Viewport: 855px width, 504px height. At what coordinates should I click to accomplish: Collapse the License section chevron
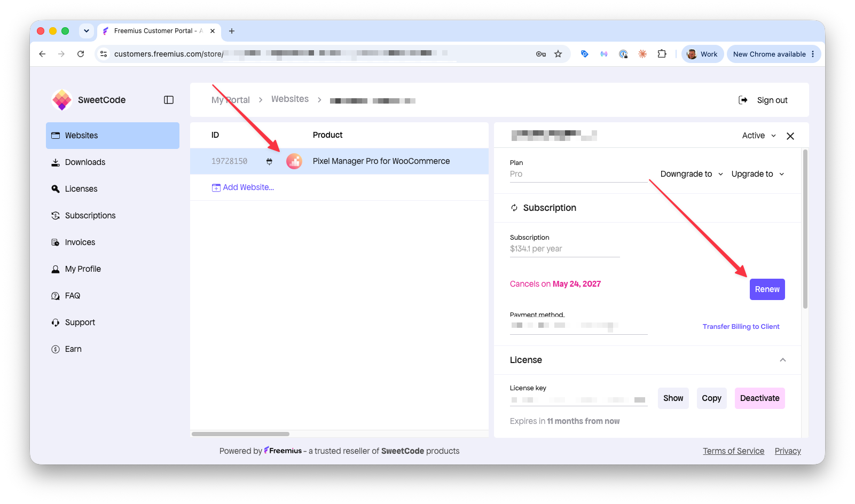(x=783, y=360)
